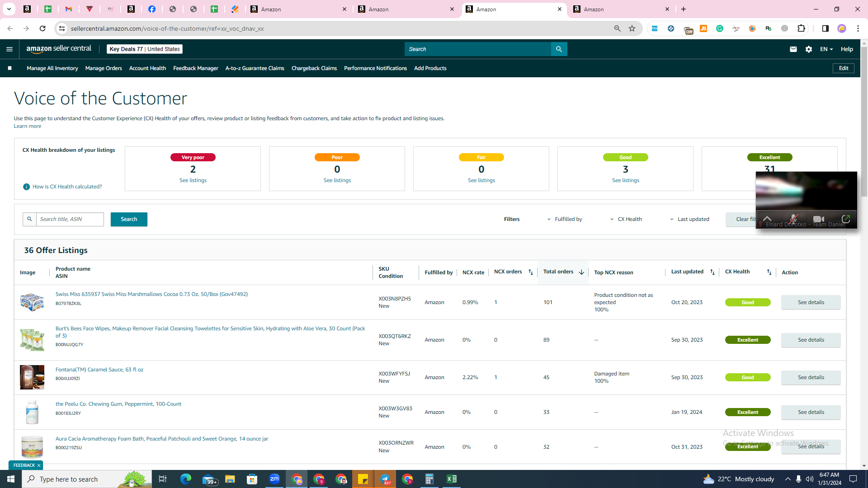Click the top Seller Central search box
868x488 pixels.
pos(477,49)
